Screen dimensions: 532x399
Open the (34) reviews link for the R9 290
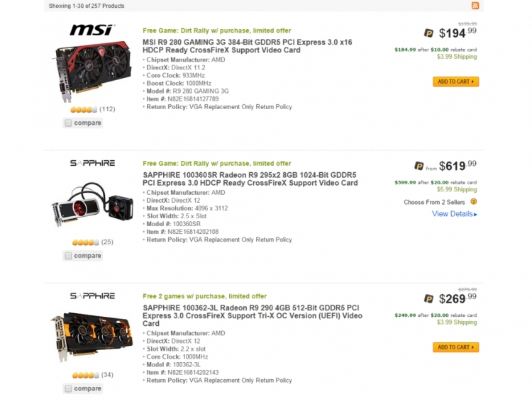coord(107,375)
